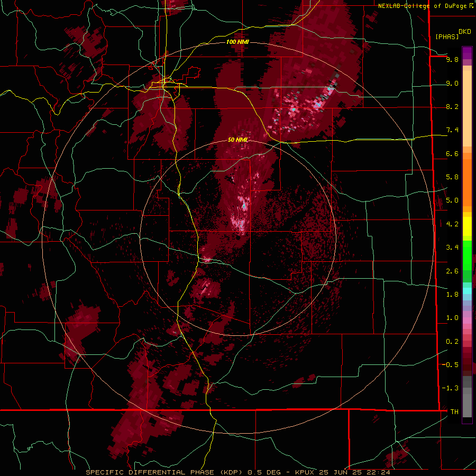This screenshot has height=476, width=476.
Task: Click the [PHAS] legend heading
Action: [x=447, y=37]
